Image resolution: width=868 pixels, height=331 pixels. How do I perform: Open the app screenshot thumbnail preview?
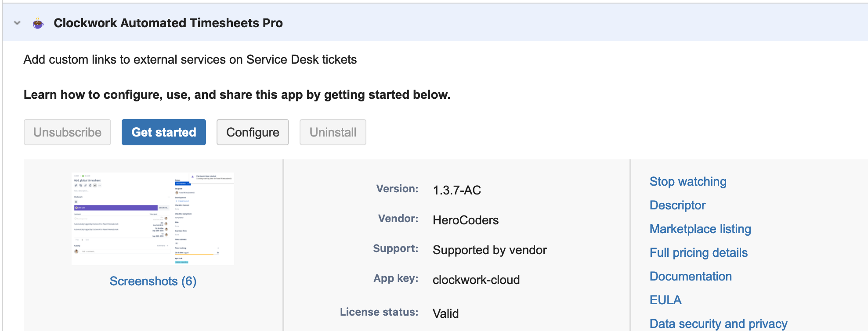(x=153, y=219)
